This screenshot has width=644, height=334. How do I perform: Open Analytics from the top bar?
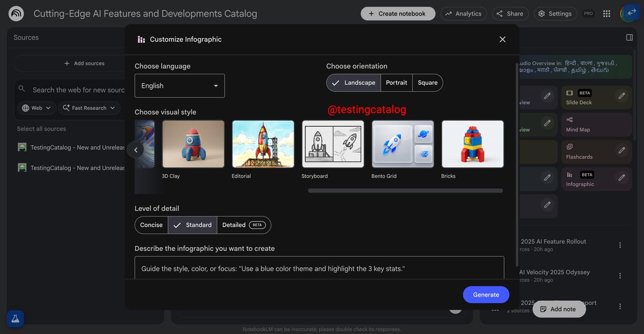464,13
